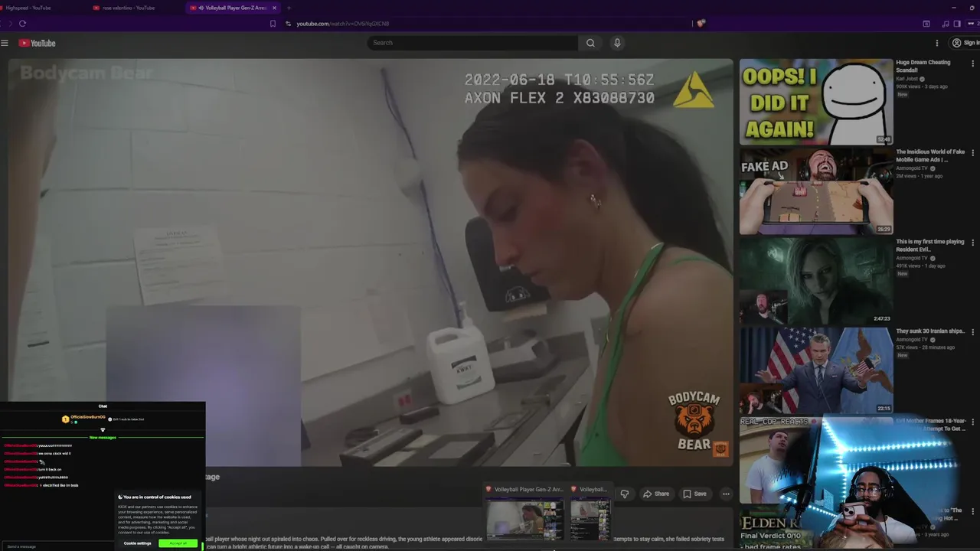
Task: Click the chat message 'electrified like im tesla'
Action: pos(59,485)
